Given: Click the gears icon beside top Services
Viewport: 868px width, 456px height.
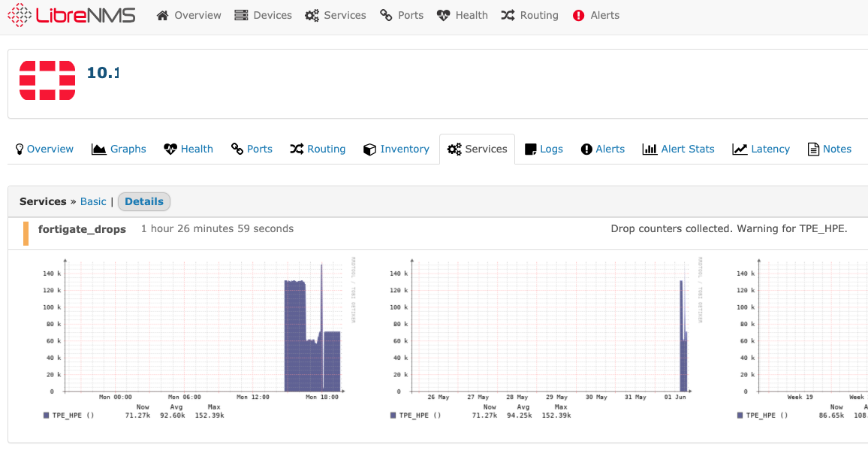Looking at the screenshot, I should (x=312, y=16).
